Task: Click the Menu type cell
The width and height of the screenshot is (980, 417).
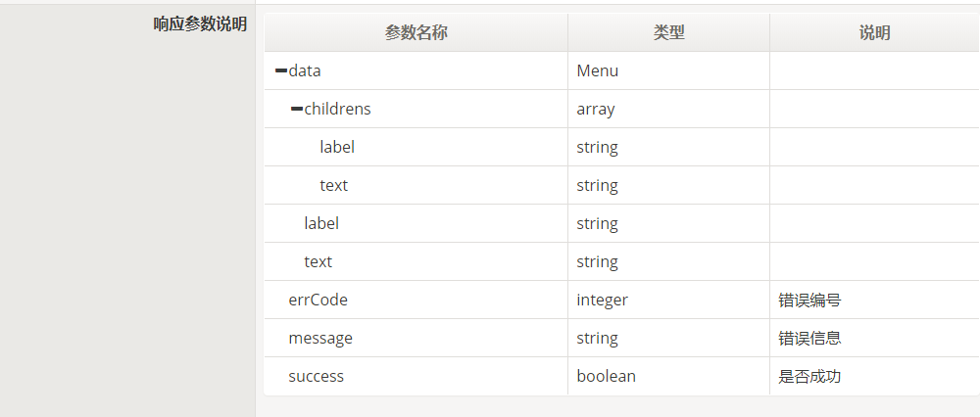Action: (x=668, y=70)
